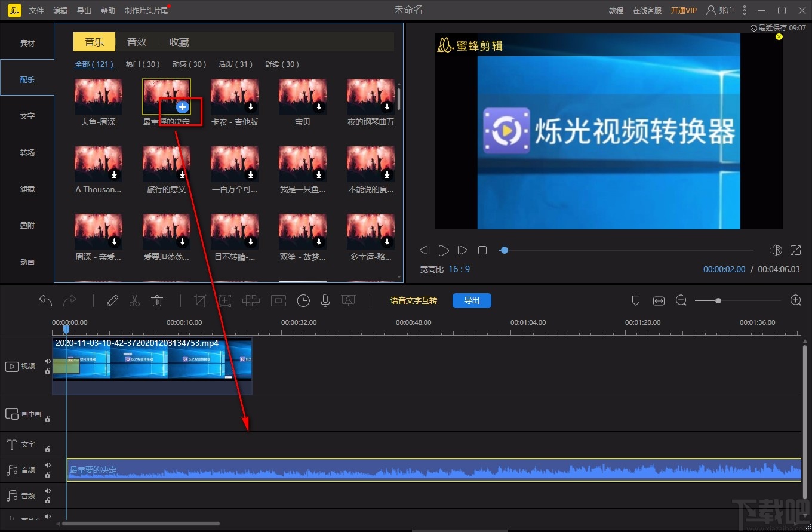Zoom in the timeline with plus magnifier
812x532 pixels.
(796, 300)
